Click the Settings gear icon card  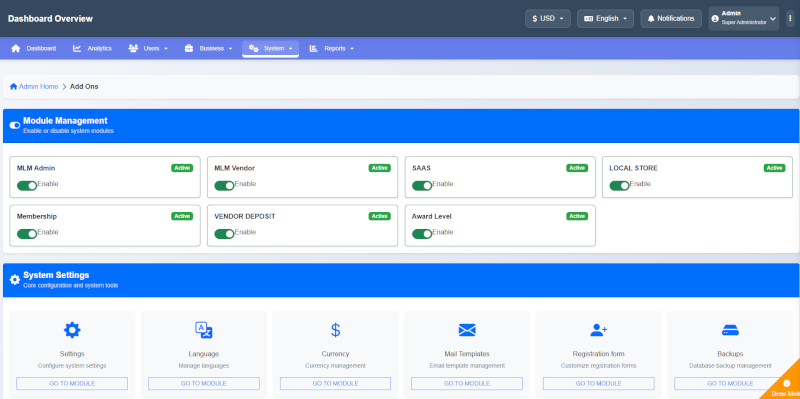click(72, 330)
